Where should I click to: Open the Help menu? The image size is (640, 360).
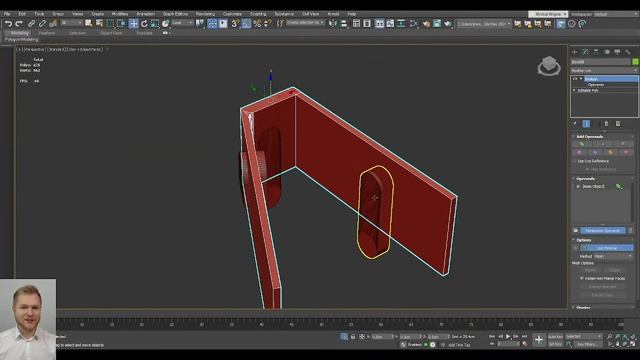(x=351, y=14)
